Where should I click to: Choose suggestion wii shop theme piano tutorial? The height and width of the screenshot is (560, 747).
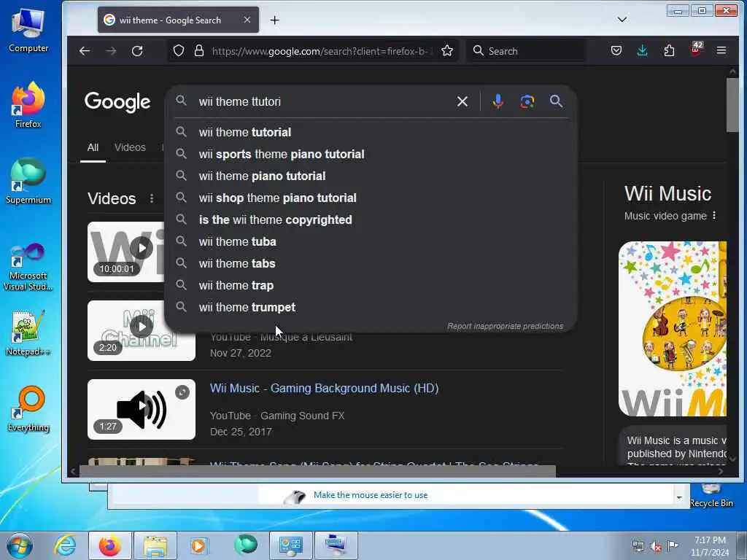click(x=371, y=198)
